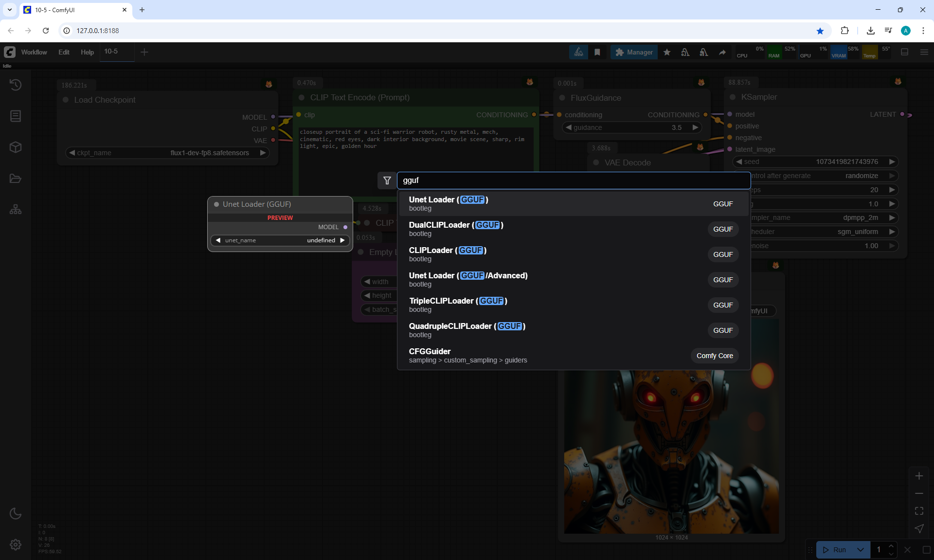Click the gguf search input field
This screenshot has height=560, width=934.
(x=573, y=181)
